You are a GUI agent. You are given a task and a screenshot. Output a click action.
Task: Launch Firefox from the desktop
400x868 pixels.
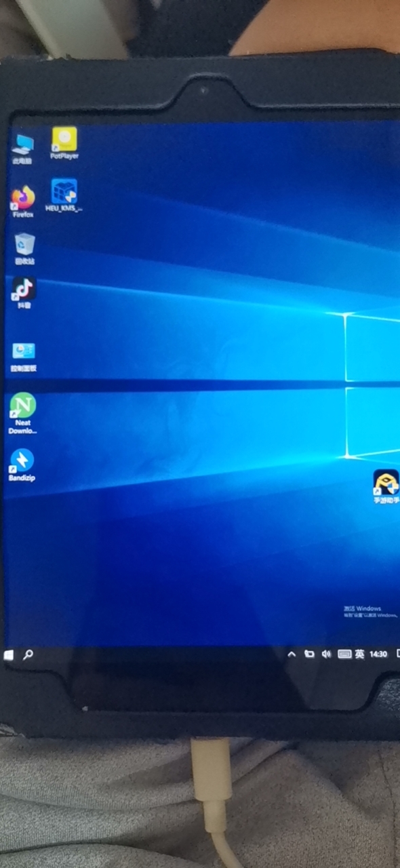(x=23, y=201)
